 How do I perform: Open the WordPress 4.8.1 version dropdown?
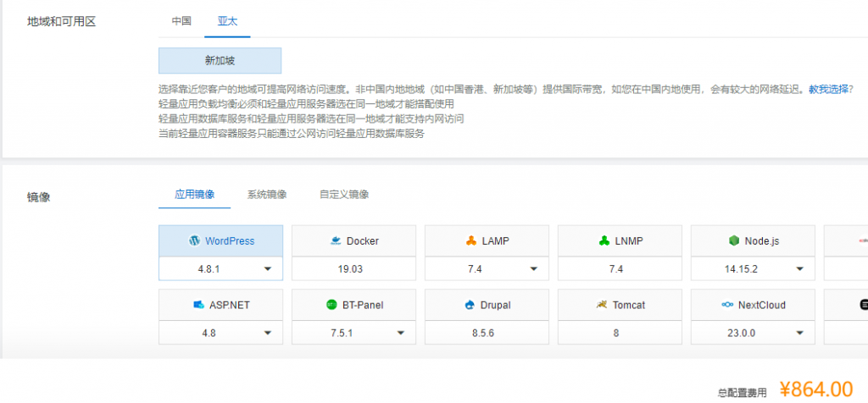tap(221, 269)
